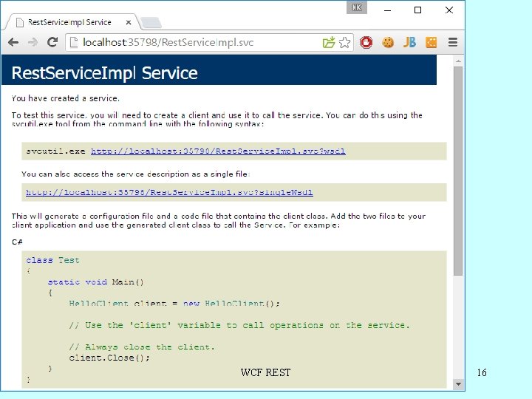Minimize the browser window

[x=387, y=10]
